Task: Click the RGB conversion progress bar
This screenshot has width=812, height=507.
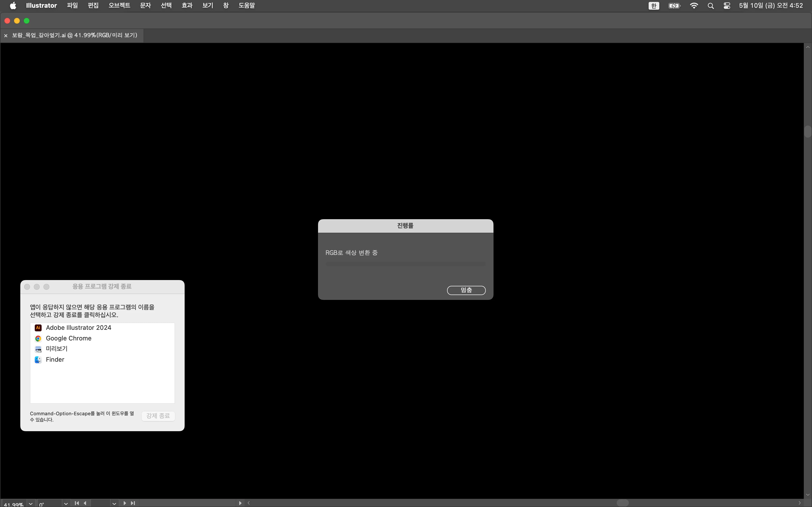Action: [405, 264]
